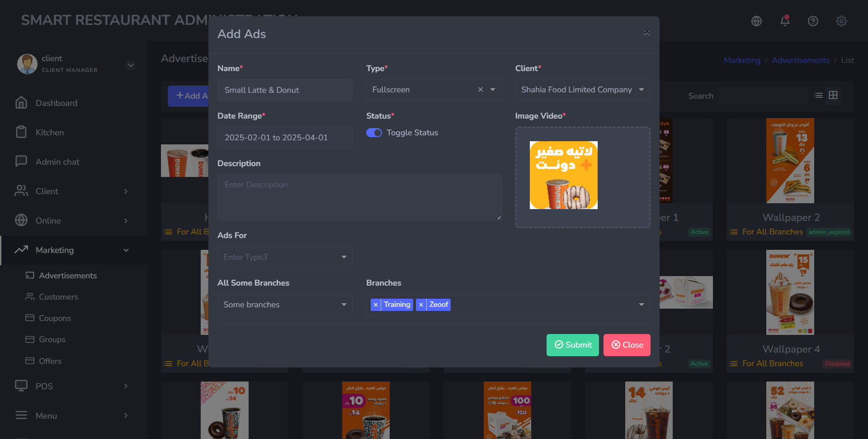Expand the client profile chevron

(131, 65)
